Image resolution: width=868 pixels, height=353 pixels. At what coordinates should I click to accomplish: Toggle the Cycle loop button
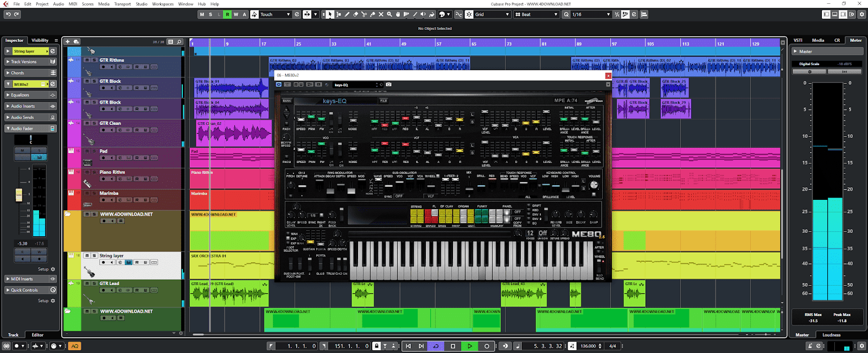pyautogui.click(x=436, y=346)
